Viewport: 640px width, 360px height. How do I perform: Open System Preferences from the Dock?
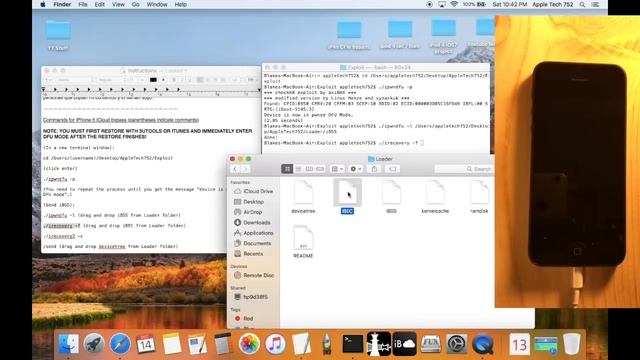point(456,344)
